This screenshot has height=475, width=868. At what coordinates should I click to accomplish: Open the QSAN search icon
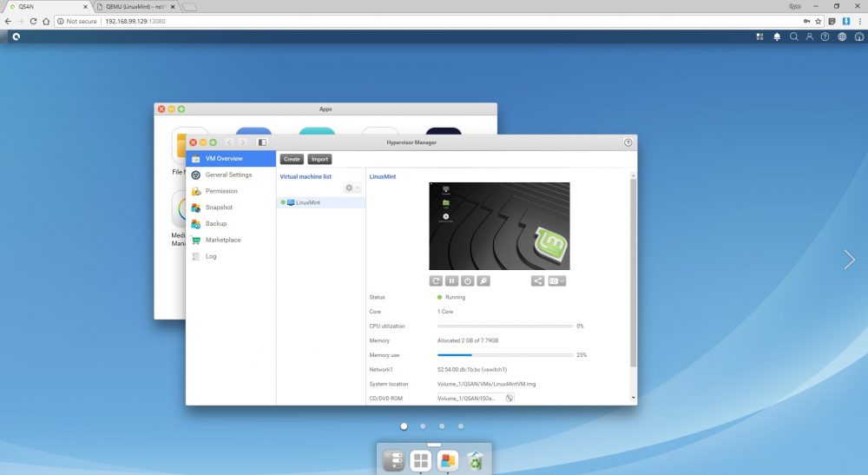tap(794, 36)
